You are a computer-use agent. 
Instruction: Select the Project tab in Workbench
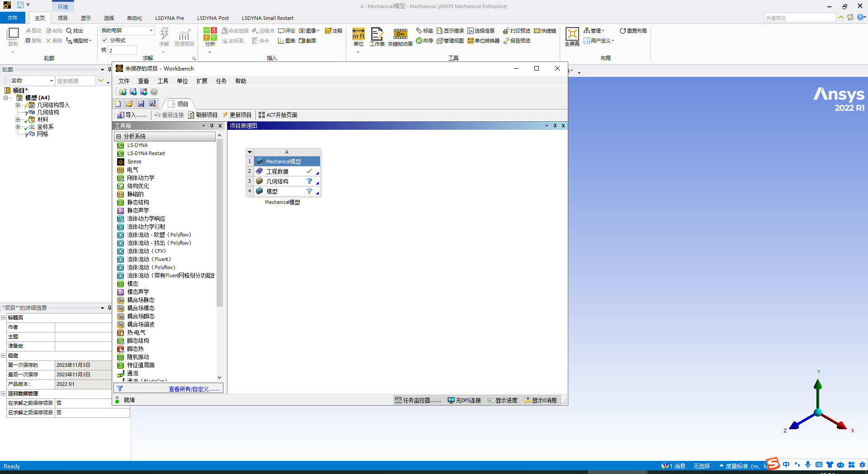[179, 104]
